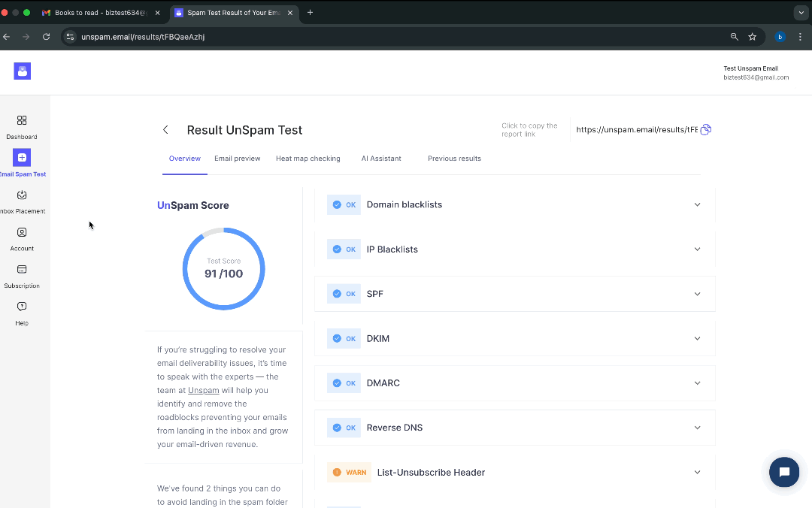Click the 91/100 test score circle
812x508 pixels.
(x=224, y=269)
